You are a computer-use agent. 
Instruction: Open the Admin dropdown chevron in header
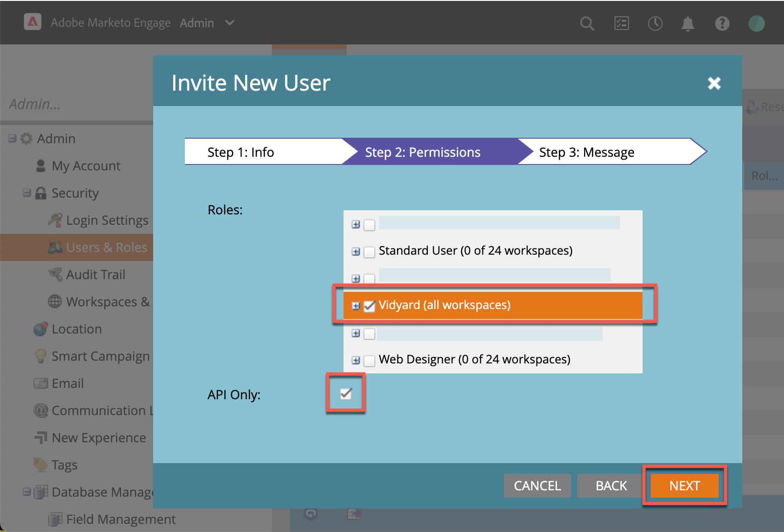(x=230, y=23)
